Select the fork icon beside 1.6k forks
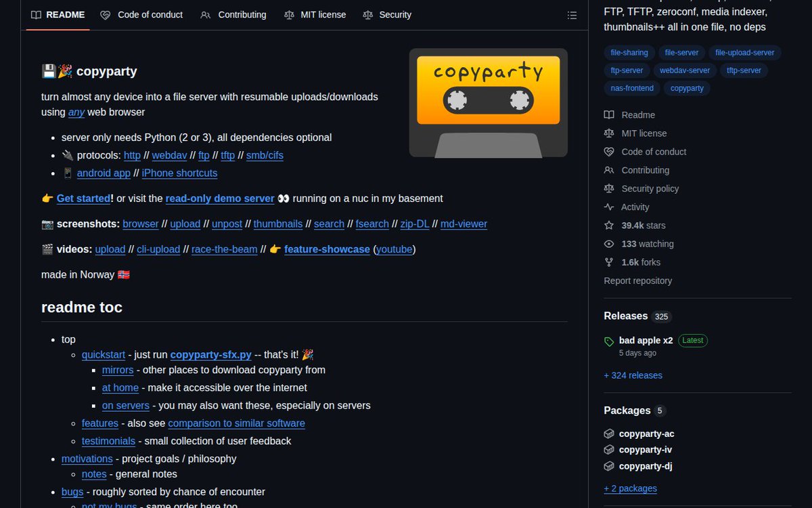 (x=609, y=262)
